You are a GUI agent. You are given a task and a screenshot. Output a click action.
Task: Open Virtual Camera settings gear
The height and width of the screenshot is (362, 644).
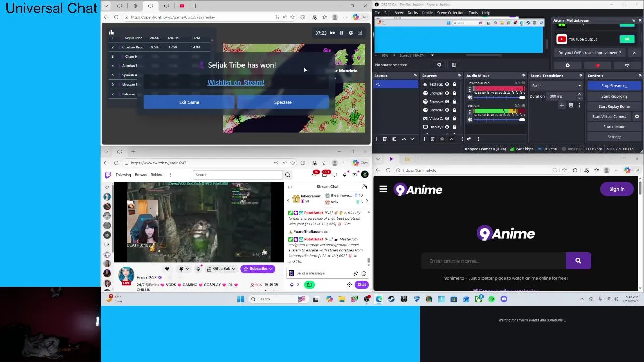(637, 117)
